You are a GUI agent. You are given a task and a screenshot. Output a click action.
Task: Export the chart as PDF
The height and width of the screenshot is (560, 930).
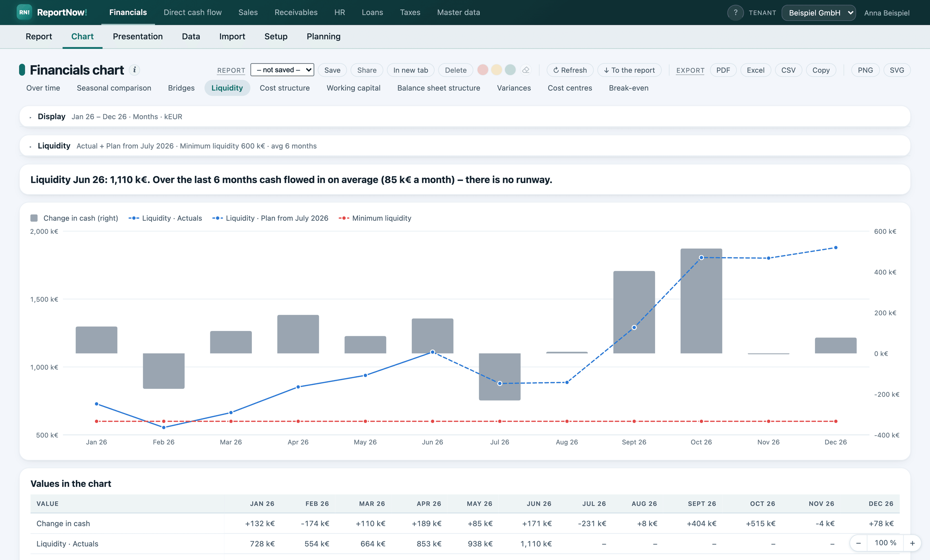point(723,70)
